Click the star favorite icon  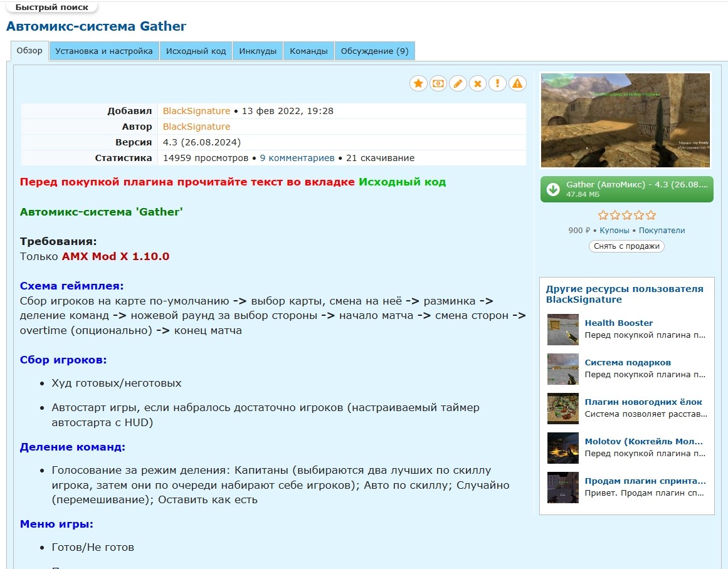[x=418, y=83]
